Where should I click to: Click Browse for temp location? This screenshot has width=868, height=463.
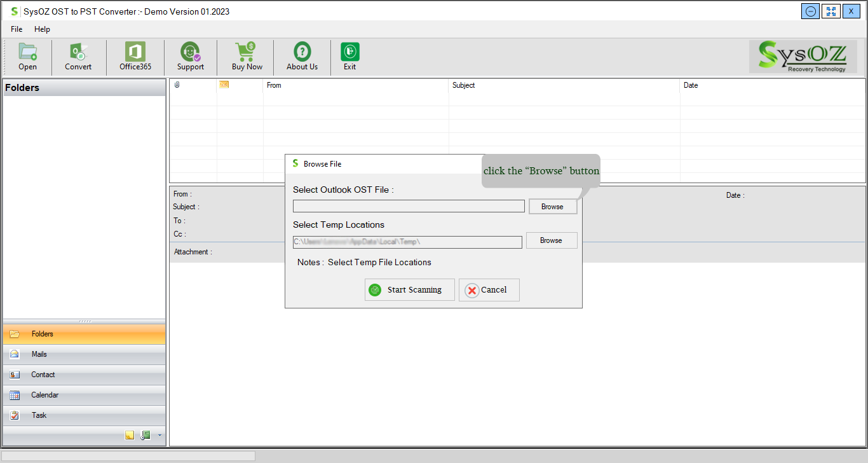551,240
